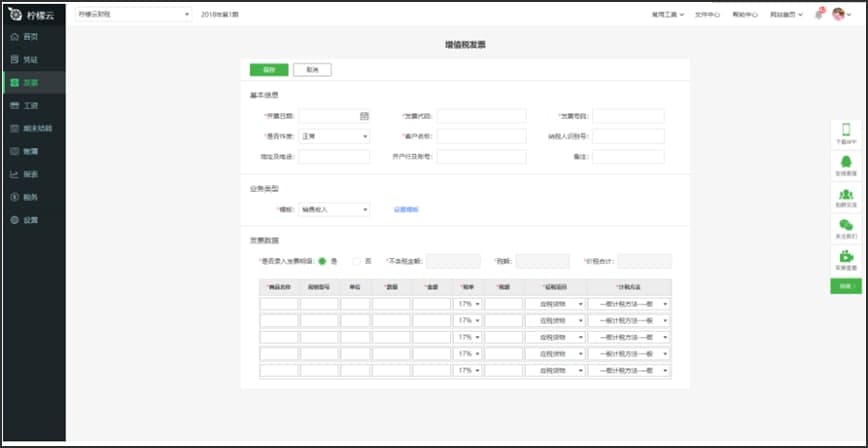
Task: Open calendar icon in 开票日期 field
Action: pos(364,116)
